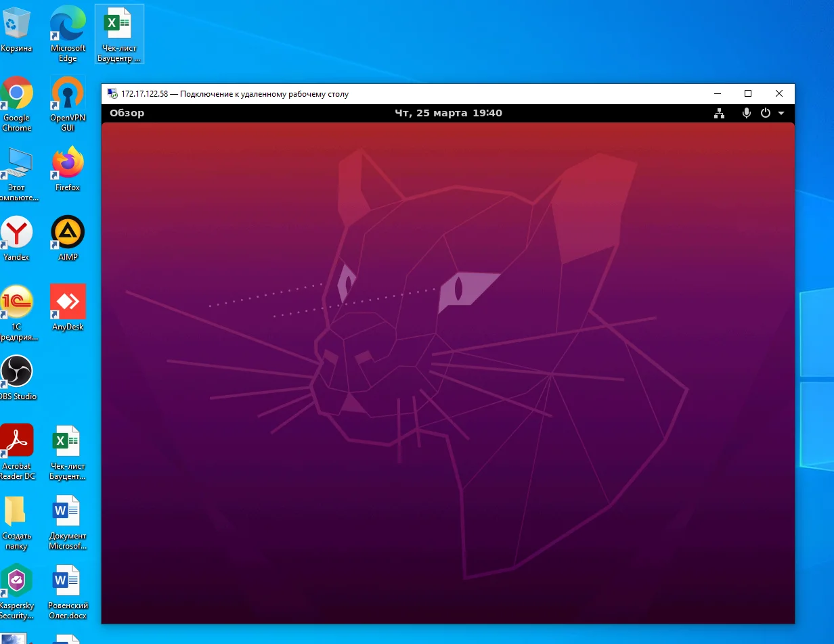Open the calendar via Чт, 25 марта clock
Screen dimensions: 834x644
click(x=448, y=113)
